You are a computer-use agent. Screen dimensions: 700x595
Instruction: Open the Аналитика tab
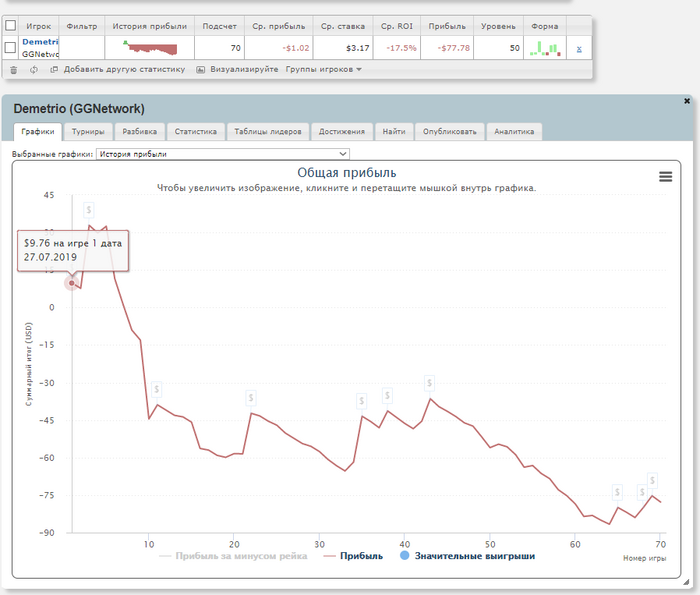514,132
